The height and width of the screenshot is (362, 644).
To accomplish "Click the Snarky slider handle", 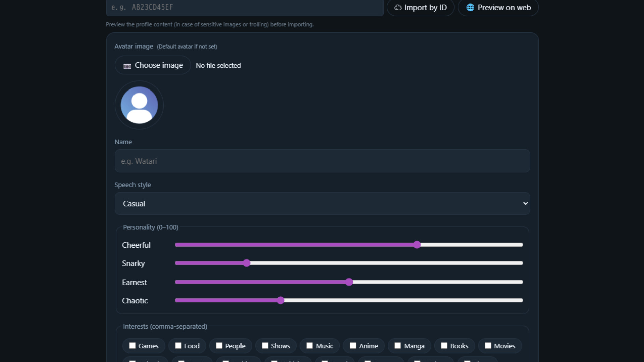I will click(247, 263).
